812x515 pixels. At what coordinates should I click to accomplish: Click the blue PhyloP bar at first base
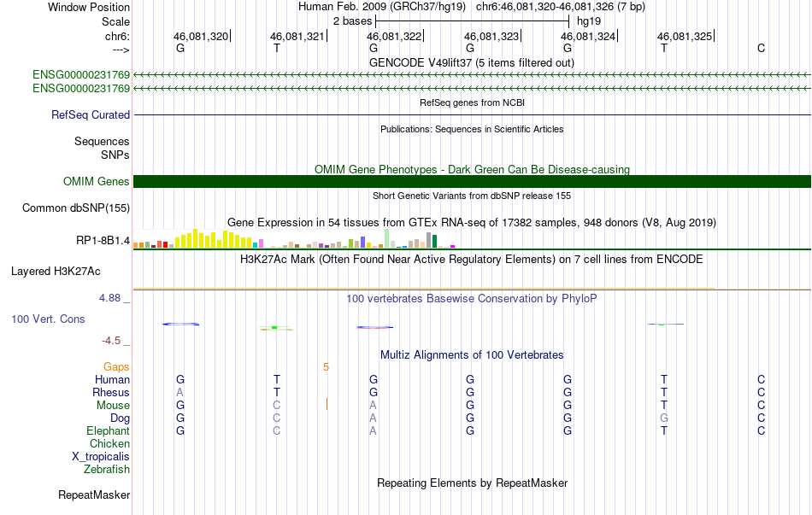point(180,324)
